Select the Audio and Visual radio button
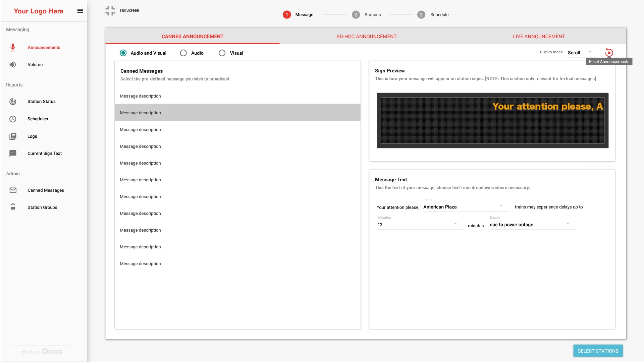 tap(123, 53)
